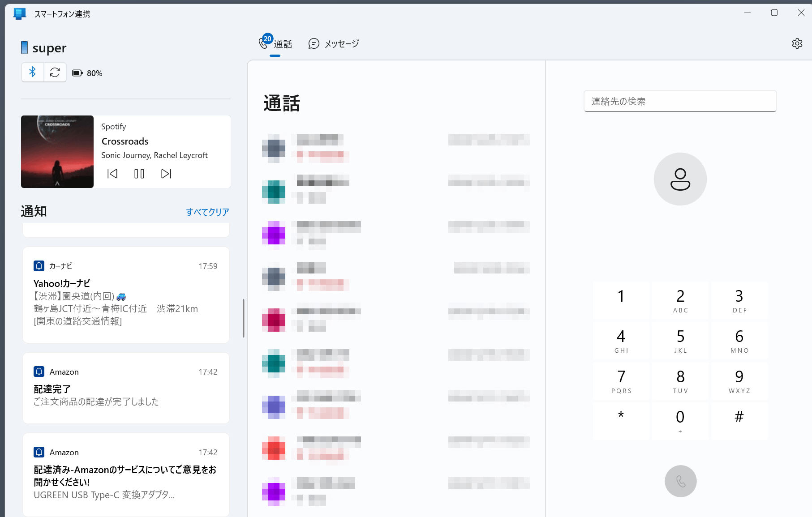Click the 連絡先の検索 search field
The image size is (812, 517).
click(x=680, y=101)
